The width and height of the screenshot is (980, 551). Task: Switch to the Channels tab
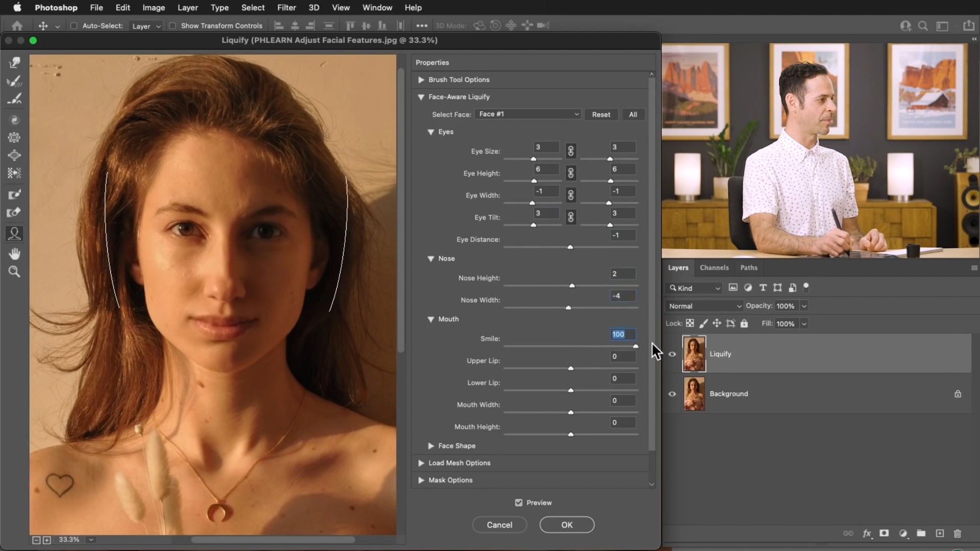click(714, 267)
